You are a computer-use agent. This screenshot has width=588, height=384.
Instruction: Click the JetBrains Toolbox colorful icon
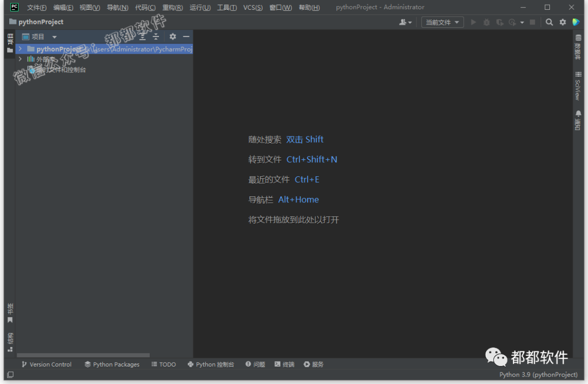pyautogui.click(x=576, y=22)
